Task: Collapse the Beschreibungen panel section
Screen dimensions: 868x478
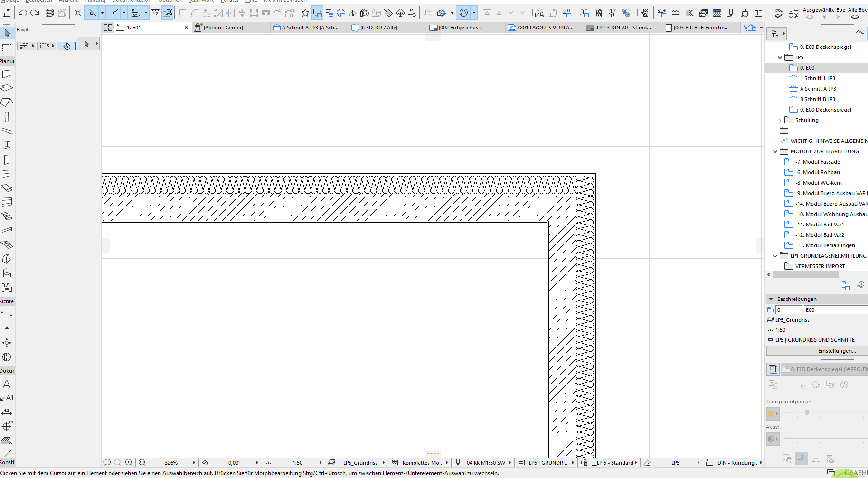Action: coord(771,299)
